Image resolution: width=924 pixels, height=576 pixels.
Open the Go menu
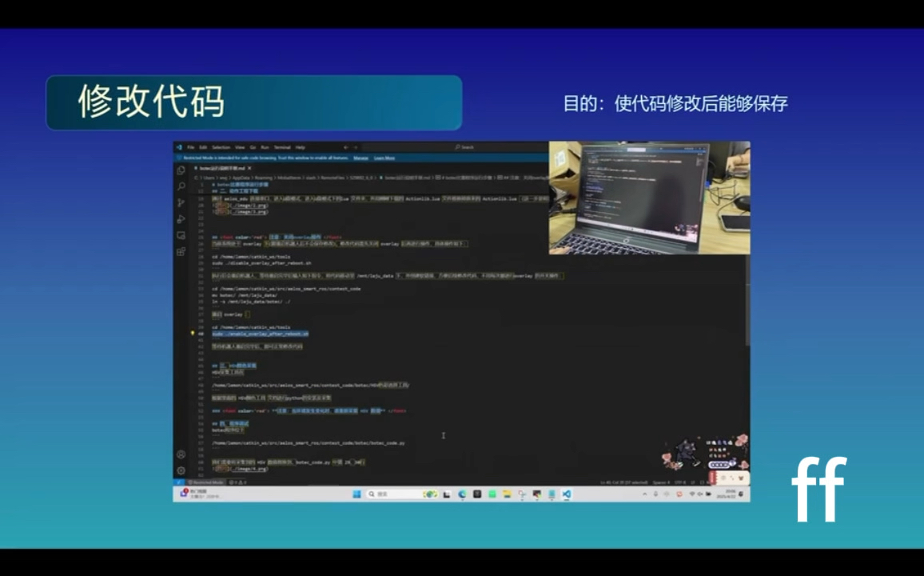253,147
